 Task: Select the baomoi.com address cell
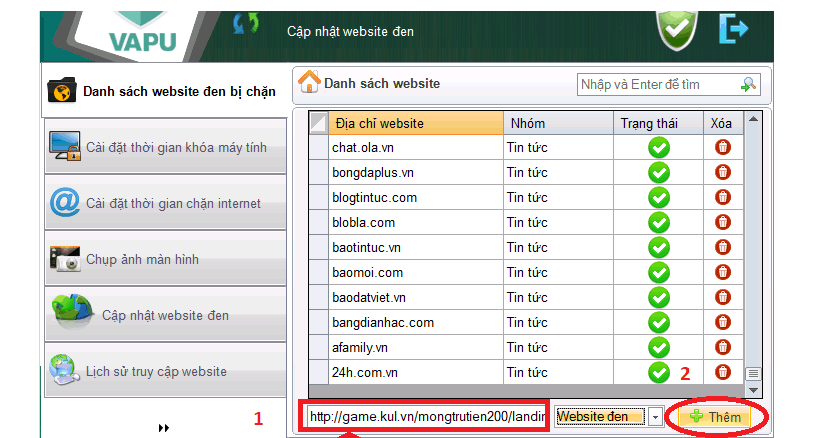[x=416, y=272]
